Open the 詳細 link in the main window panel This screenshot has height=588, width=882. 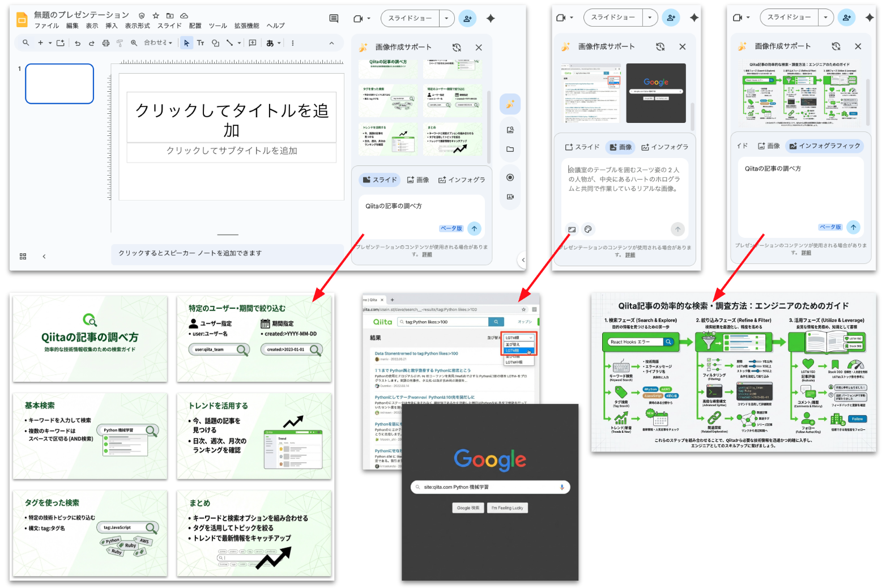pos(427,254)
